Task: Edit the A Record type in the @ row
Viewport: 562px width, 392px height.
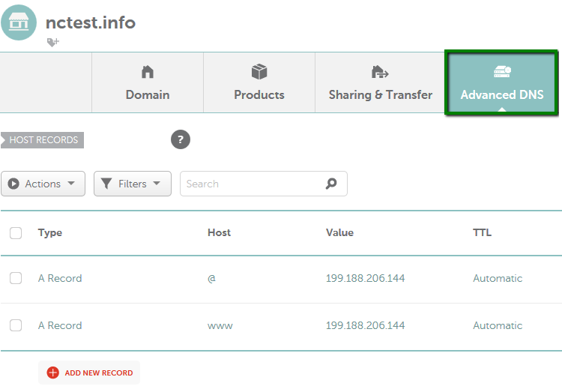Action: click(60, 278)
